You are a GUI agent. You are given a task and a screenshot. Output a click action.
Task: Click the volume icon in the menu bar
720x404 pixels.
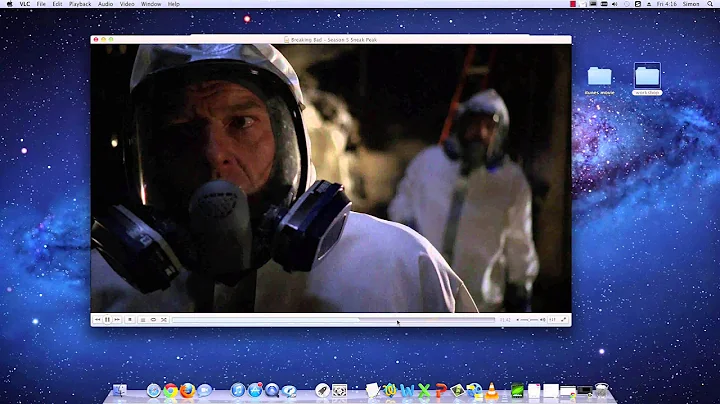pyautogui.click(x=615, y=4)
